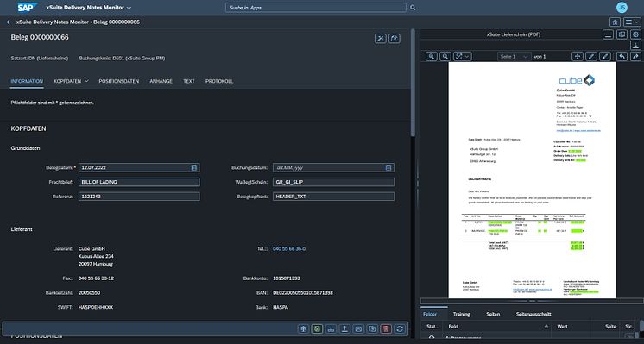The height and width of the screenshot is (344, 644).
Task: Switch to the PROTOKOLL tab
Action: pyautogui.click(x=219, y=81)
